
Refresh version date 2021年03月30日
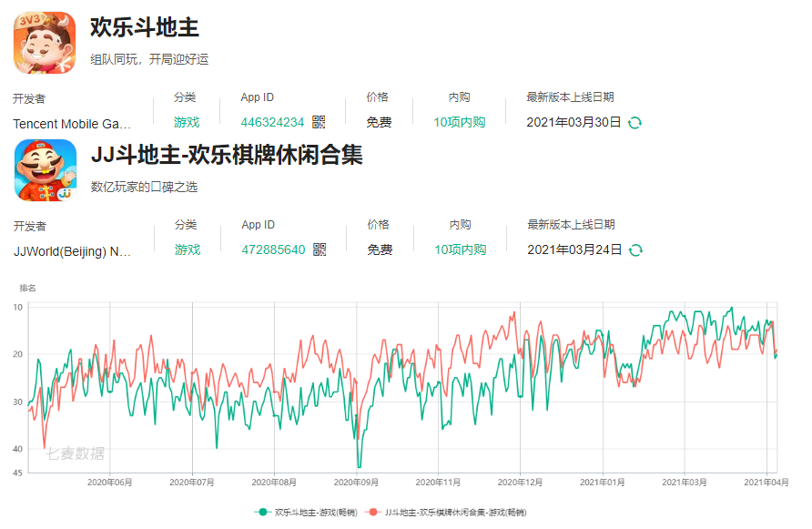pos(634,123)
